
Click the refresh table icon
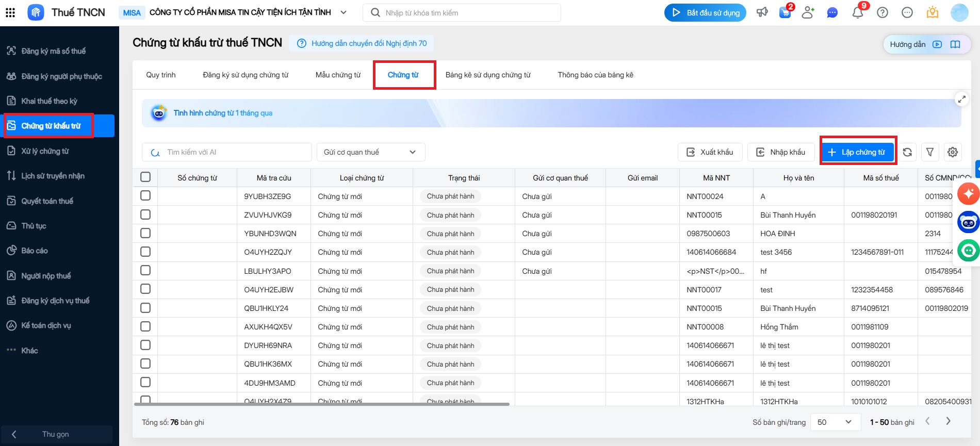(907, 152)
